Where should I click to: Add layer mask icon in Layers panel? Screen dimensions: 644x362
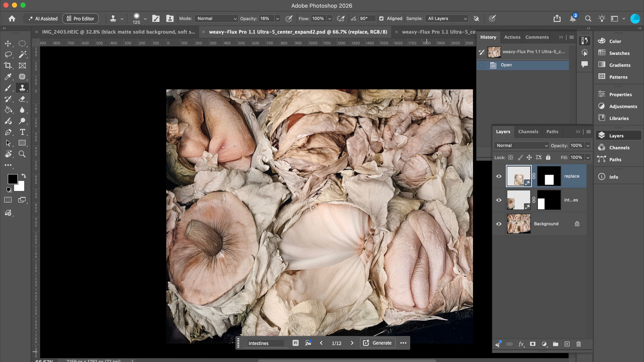pos(533,344)
